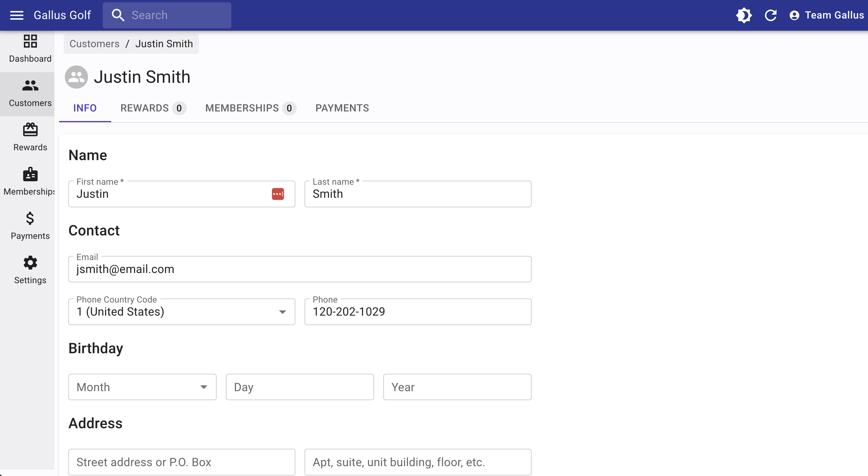
Task: Click the birthday Day field
Action: tap(300, 387)
